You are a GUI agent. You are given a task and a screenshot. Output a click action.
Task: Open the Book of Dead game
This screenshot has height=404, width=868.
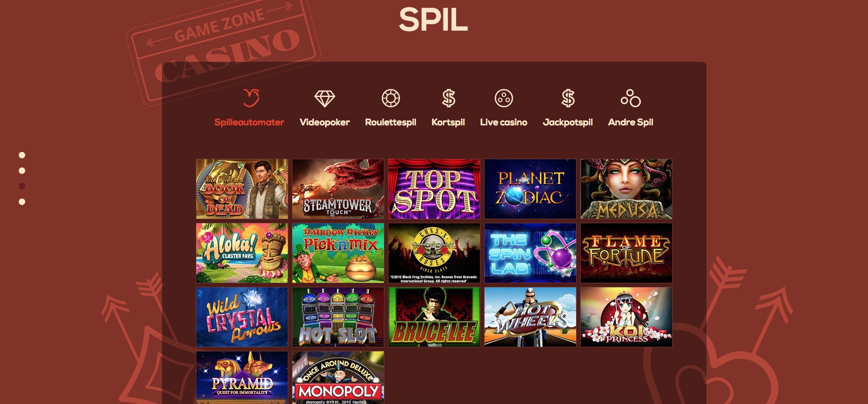pyautogui.click(x=242, y=189)
